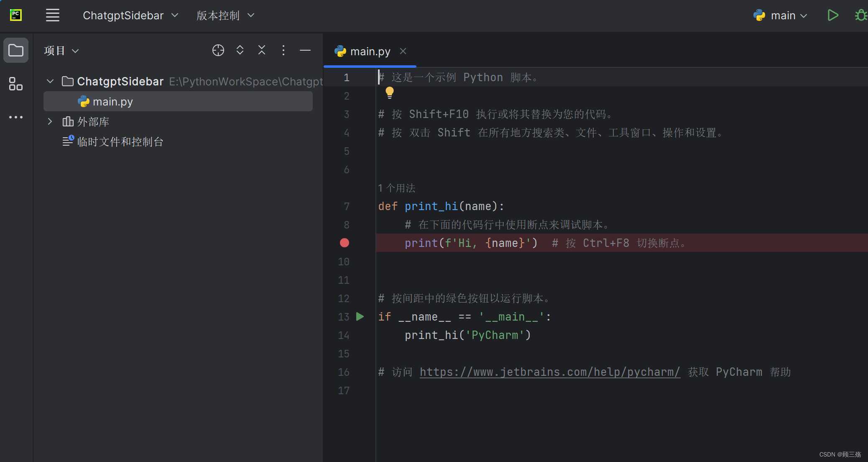Select 临时文件和控制台 scratches item
868x462 pixels.
click(113, 141)
